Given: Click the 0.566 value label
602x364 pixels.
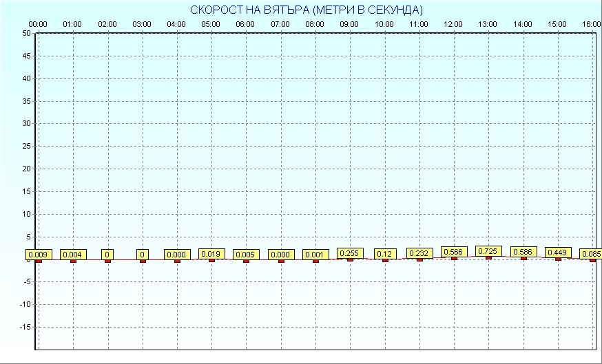Looking at the screenshot, I should [454, 252].
